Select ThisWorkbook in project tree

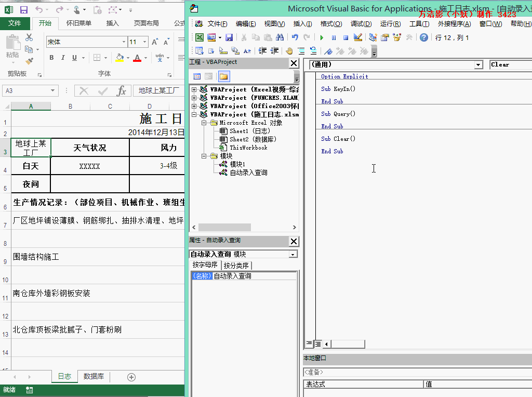(x=248, y=148)
